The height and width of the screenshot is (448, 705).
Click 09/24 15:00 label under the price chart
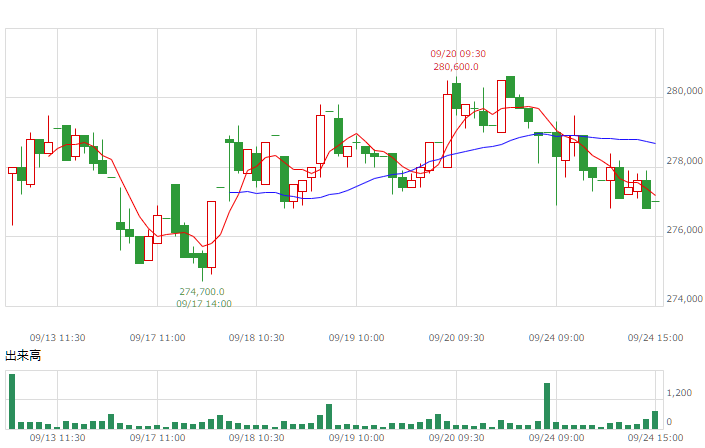click(x=656, y=338)
